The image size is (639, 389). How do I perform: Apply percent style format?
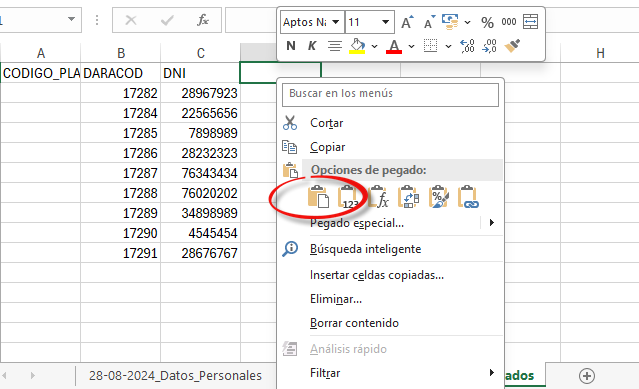487,22
